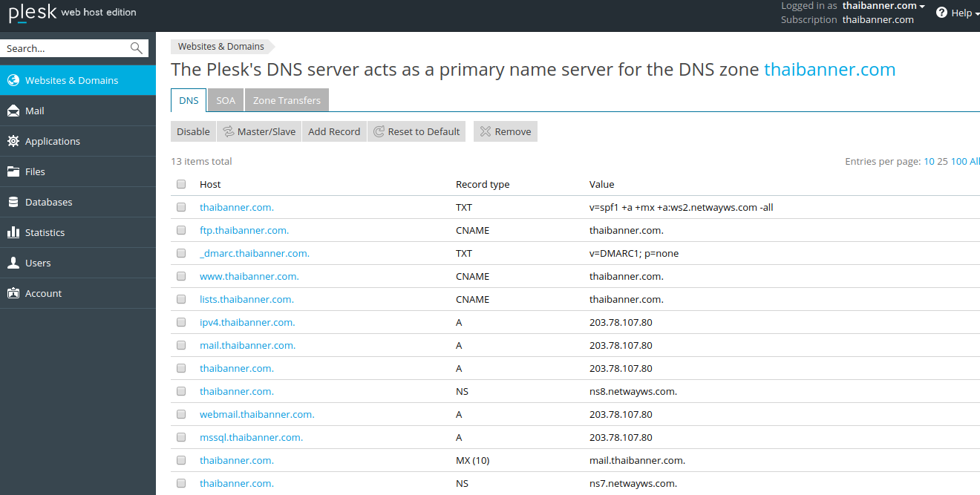The height and width of the screenshot is (495, 980).
Task: Click the search magnifier icon
Action: click(136, 48)
